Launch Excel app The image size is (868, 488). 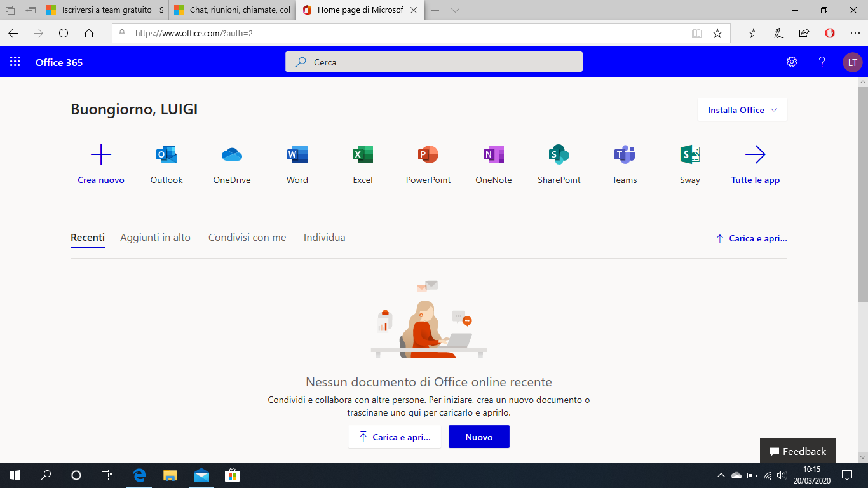click(x=363, y=164)
